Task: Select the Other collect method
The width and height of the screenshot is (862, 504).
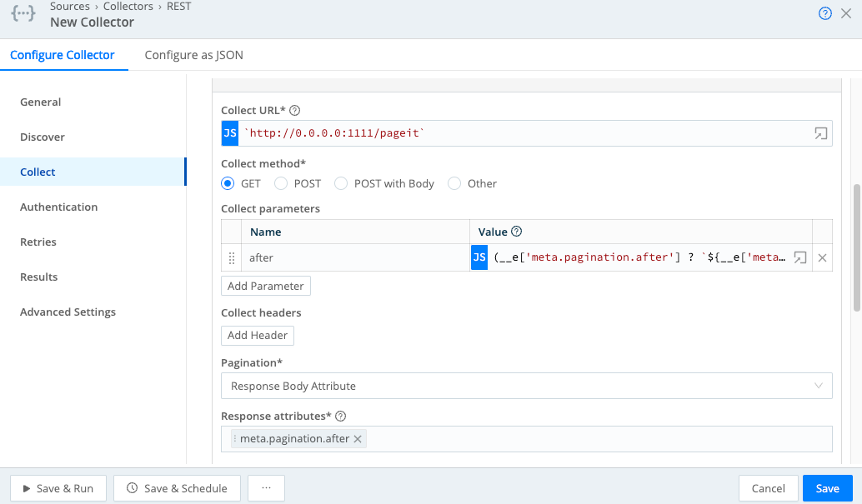Action: (454, 183)
